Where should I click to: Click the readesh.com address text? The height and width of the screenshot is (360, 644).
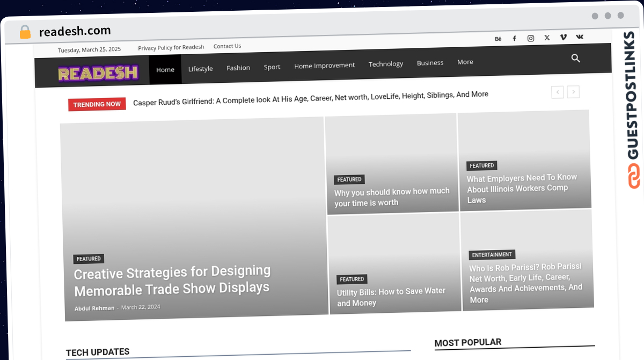(75, 31)
